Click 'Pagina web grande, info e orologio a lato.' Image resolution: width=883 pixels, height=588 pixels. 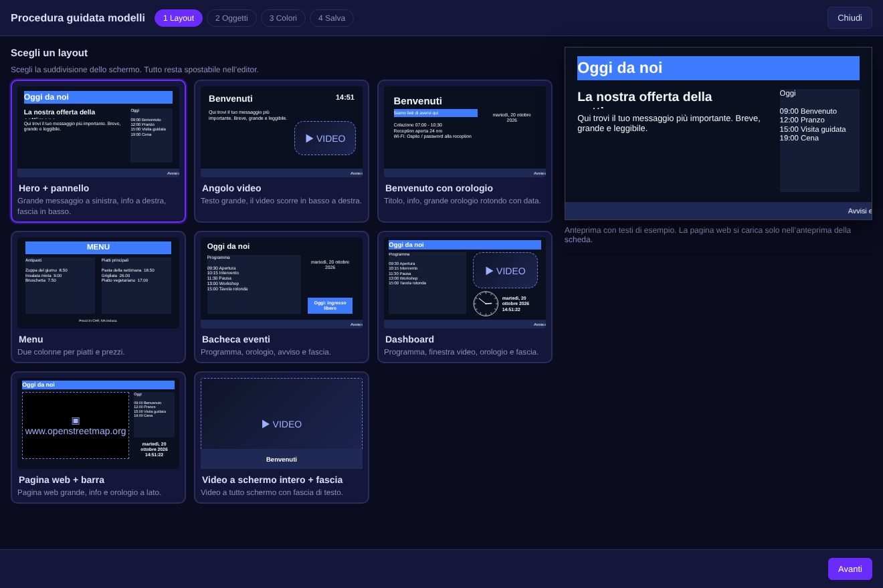(x=89, y=492)
